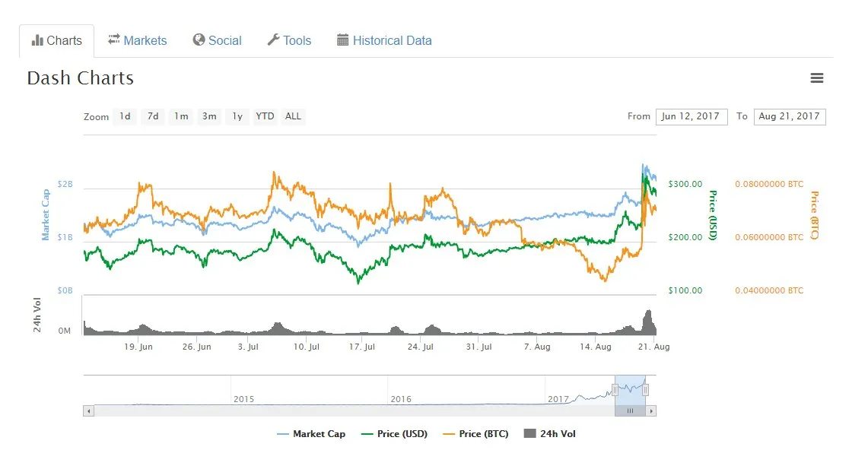868x469 pixels.
Task: Click the 31. Jul date label
Action: click(479, 347)
